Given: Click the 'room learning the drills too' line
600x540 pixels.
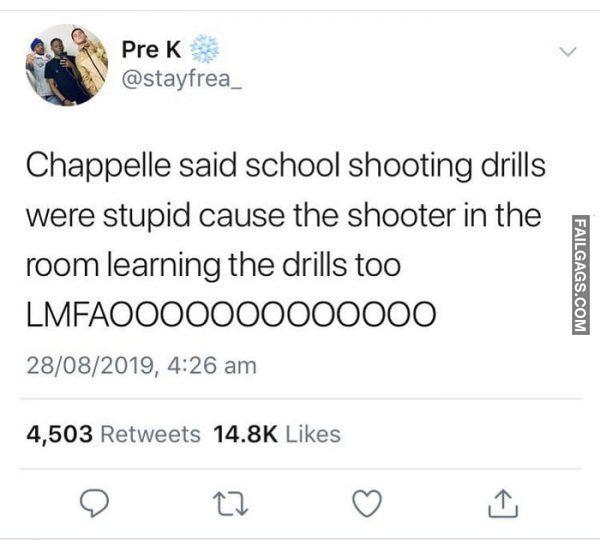Looking at the screenshot, I should pyautogui.click(x=214, y=265).
